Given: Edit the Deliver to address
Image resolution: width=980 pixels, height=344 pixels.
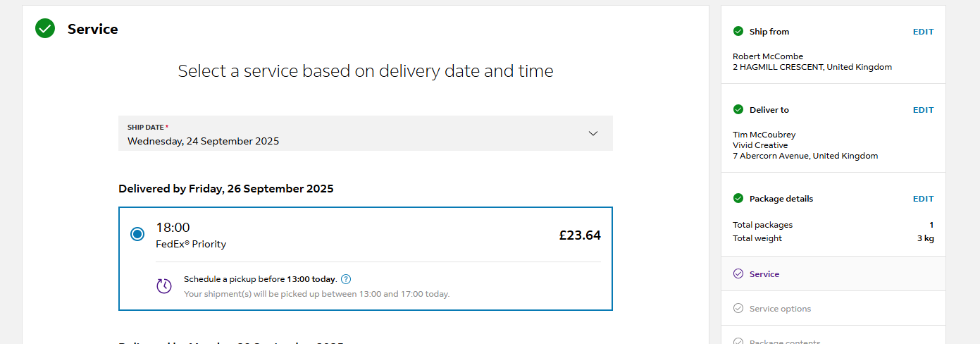Looking at the screenshot, I should pyautogui.click(x=923, y=110).
